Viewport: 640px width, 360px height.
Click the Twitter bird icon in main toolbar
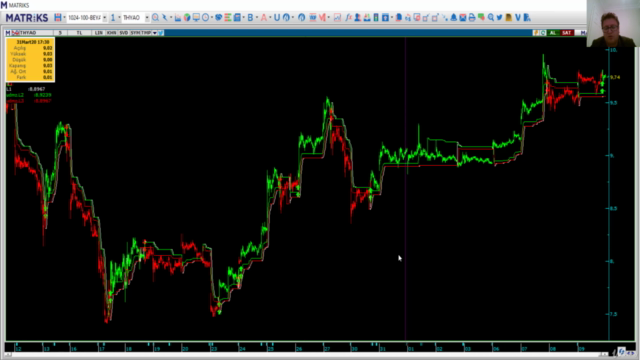click(x=500, y=18)
